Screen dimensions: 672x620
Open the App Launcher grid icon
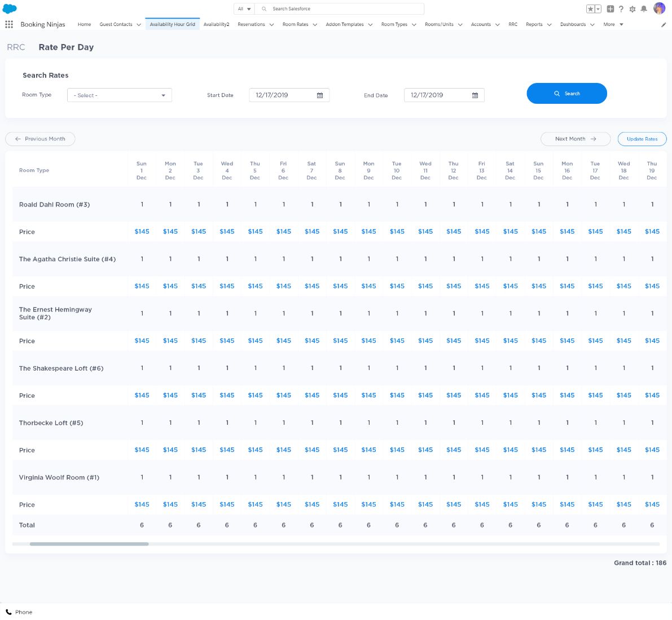coord(9,24)
